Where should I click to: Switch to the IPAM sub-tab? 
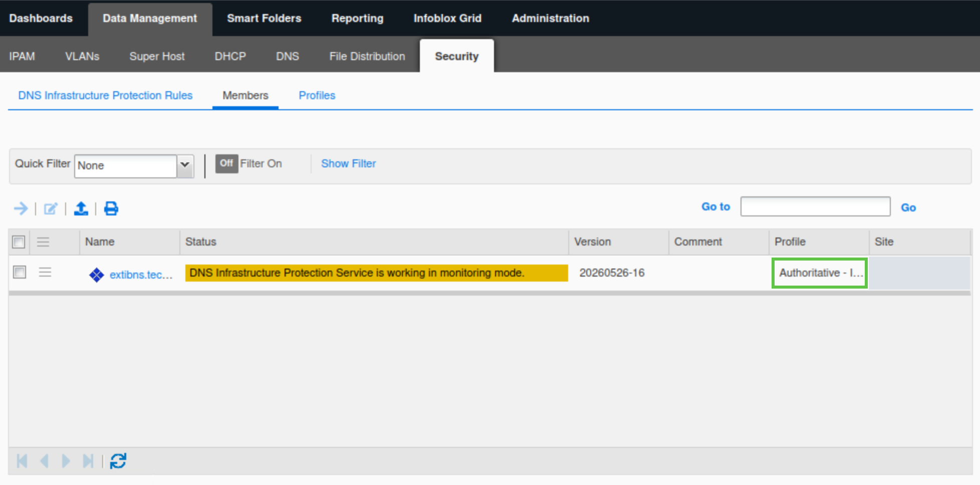[22, 56]
